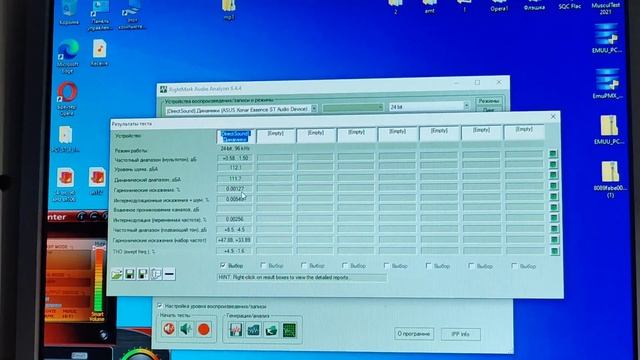
Task: Click the 112.1 noise level value
Action: click(x=235, y=168)
